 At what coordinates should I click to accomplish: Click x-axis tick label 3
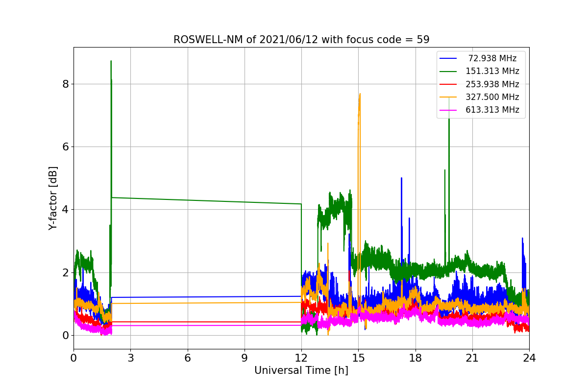[x=130, y=358]
